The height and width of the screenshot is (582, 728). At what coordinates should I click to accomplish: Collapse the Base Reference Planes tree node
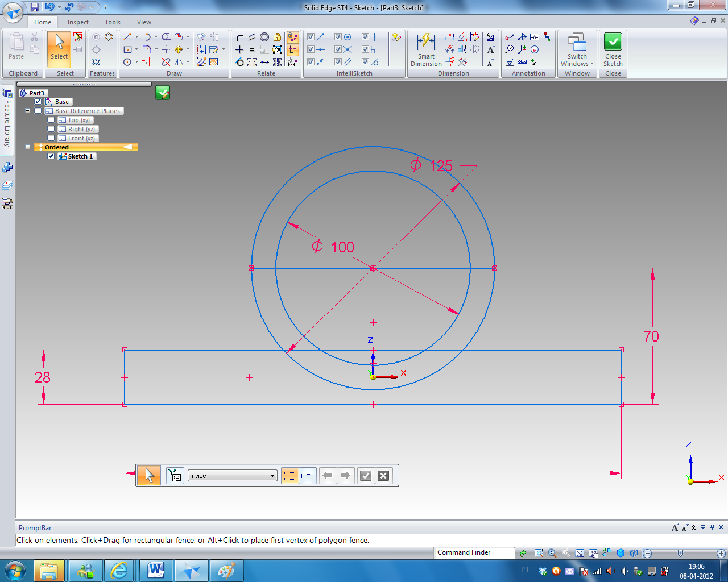(27, 111)
